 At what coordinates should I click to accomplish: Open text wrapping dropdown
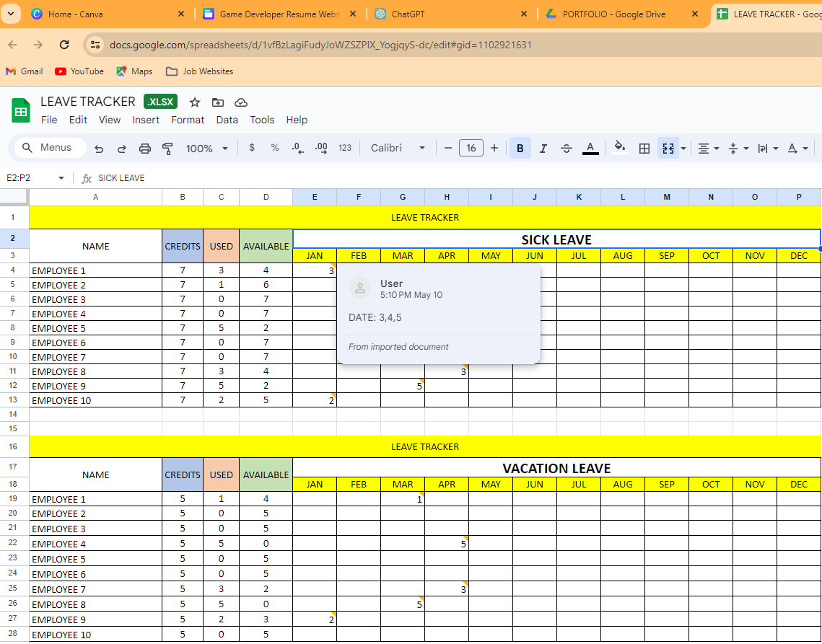[768, 149]
